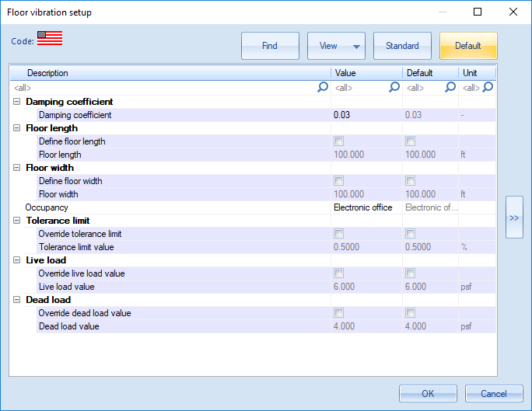
Task: Confirm settings with OK button
Action: [x=428, y=394]
